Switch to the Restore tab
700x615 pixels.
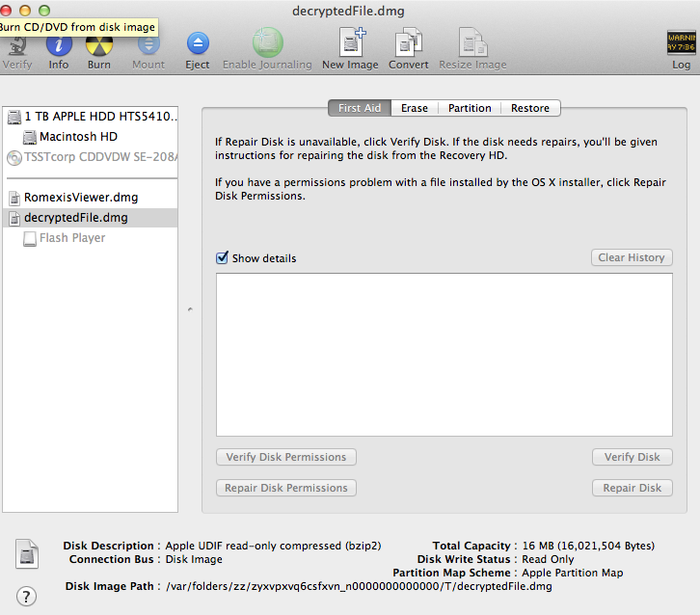(530, 108)
